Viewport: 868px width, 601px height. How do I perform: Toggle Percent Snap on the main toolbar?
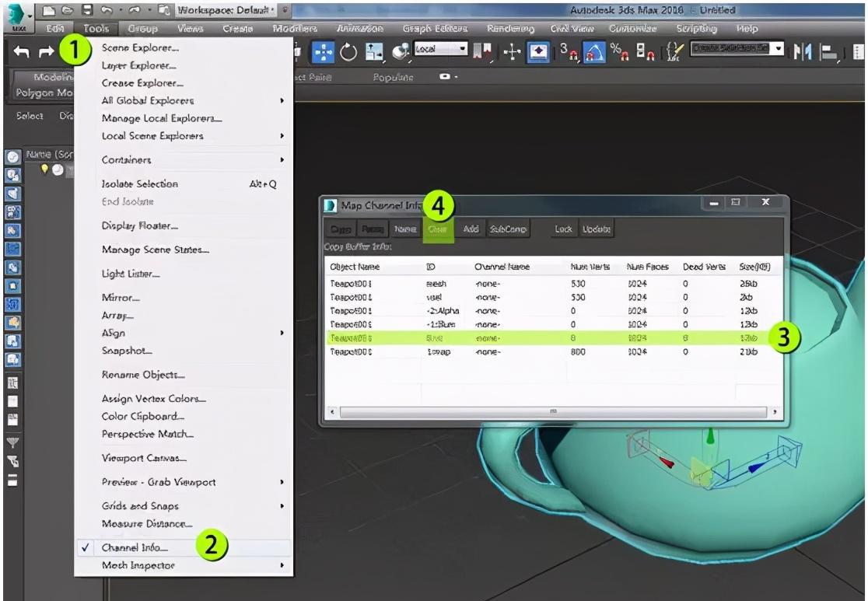point(618,52)
